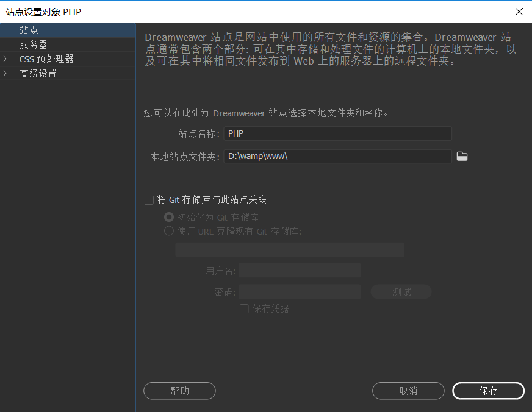
Task: Click the Git repository URL input field
Action: click(289, 250)
